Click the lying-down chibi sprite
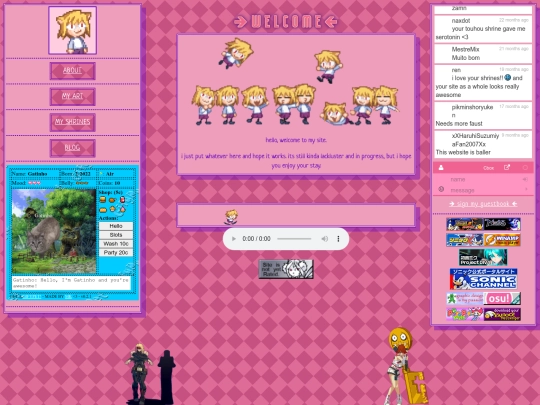 335,114
